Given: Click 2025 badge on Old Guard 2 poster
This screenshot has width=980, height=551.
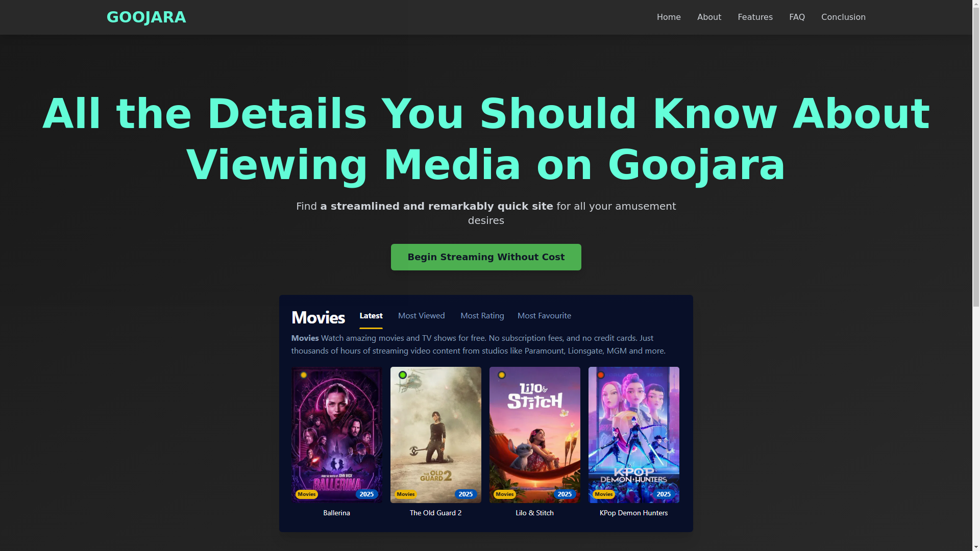Looking at the screenshot, I should 466,494.
